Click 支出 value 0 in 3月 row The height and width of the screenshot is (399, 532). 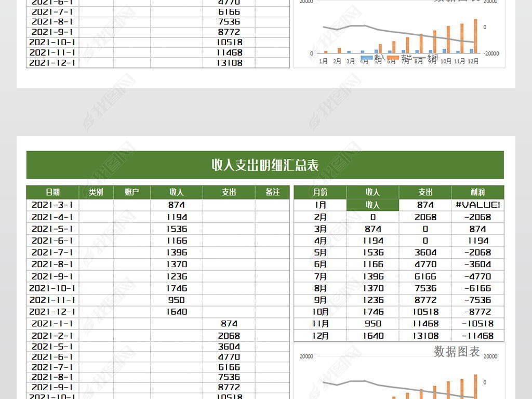[x=425, y=229]
